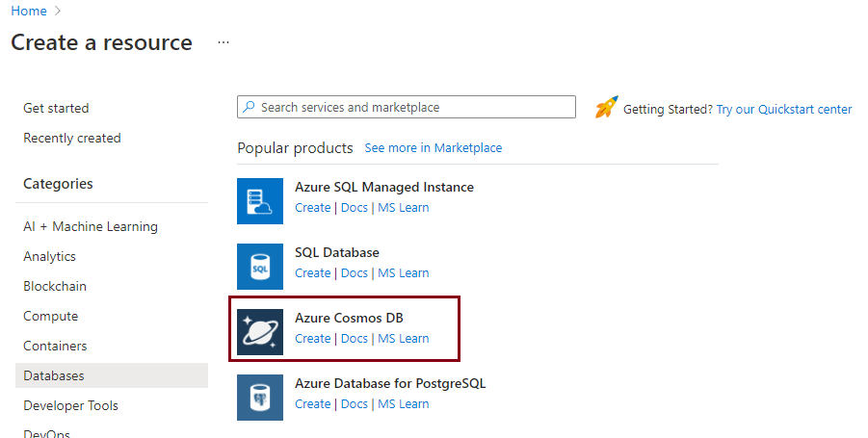The image size is (868, 438).
Task: Select Get started in the sidebar
Action: point(56,108)
